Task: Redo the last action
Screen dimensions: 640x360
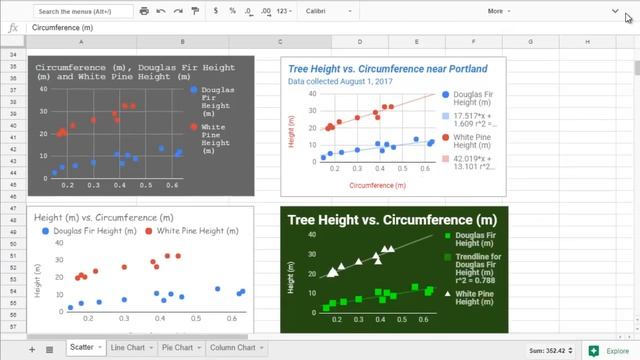Action: [x=178, y=11]
